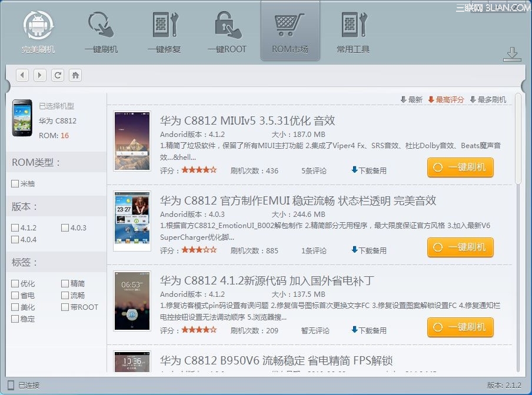Screen dimensions: 532x395
Task: Click 下载备用 for the EMUI ROM
Action: point(369,250)
